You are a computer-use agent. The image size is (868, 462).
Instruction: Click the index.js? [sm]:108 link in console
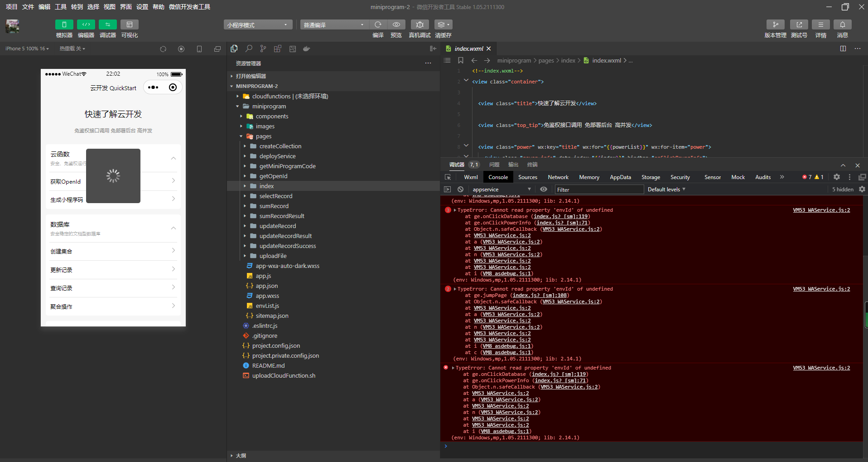(x=540, y=295)
